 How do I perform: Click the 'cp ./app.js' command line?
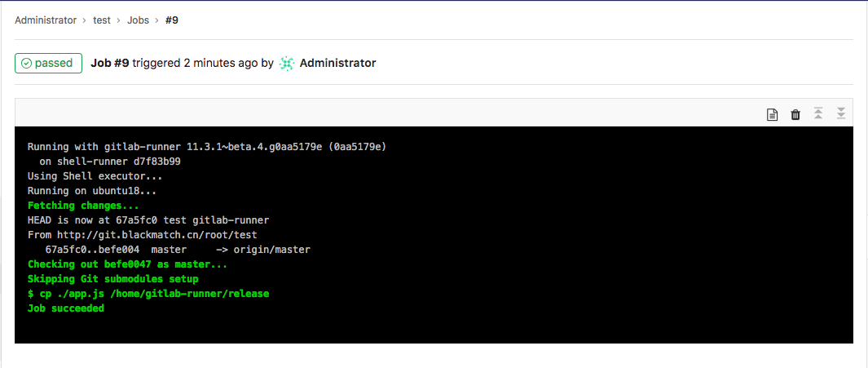148,294
